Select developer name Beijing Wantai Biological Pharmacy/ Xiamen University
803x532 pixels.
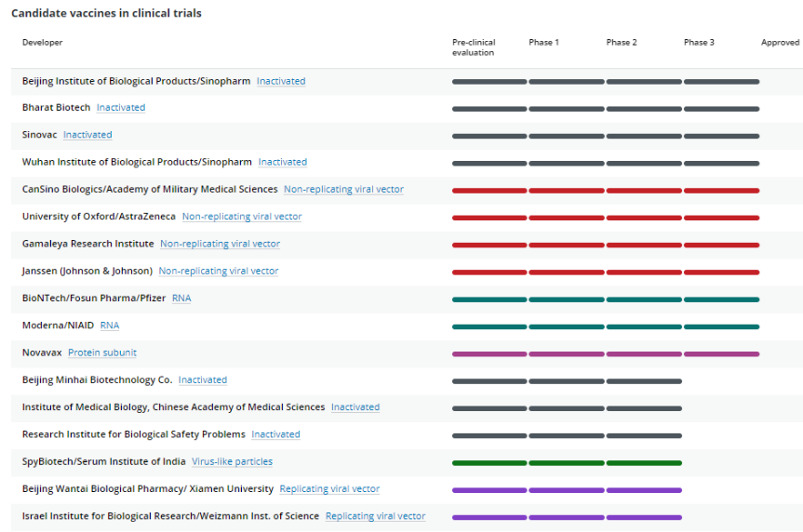pos(148,488)
